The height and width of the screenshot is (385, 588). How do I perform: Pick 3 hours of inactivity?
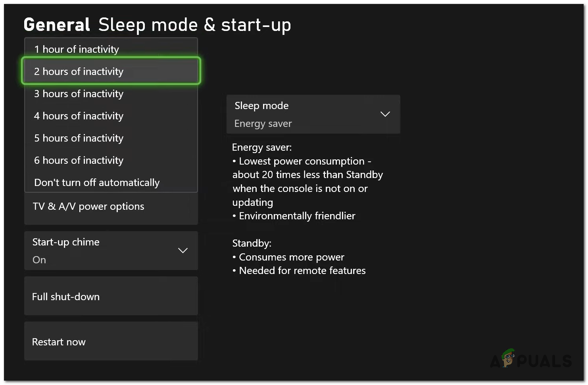79,94
